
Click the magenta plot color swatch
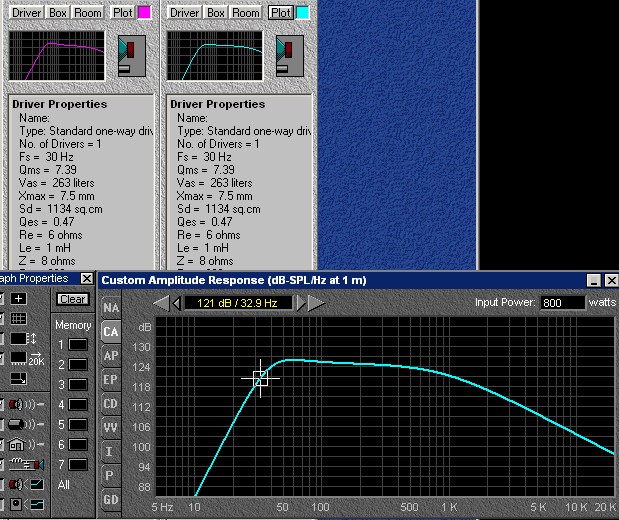(144, 13)
